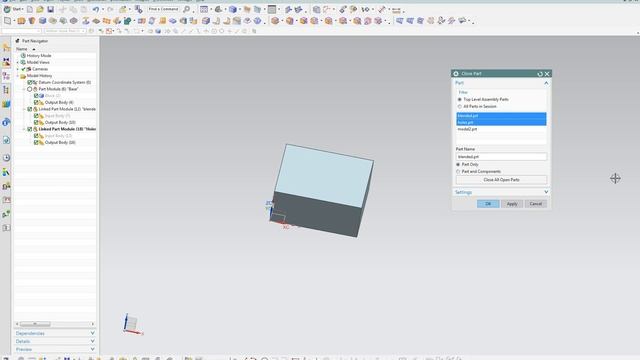Click OK in Close Part dialog
This screenshot has width=640, height=360.
point(488,204)
